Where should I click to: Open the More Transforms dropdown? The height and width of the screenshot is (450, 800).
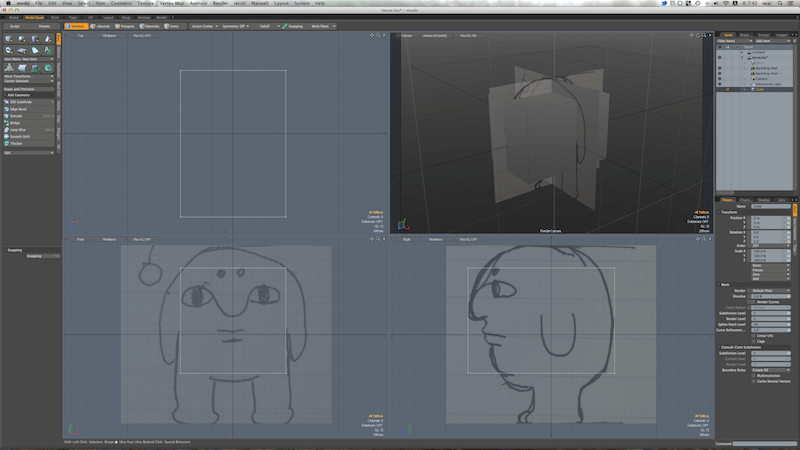[29, 77]
